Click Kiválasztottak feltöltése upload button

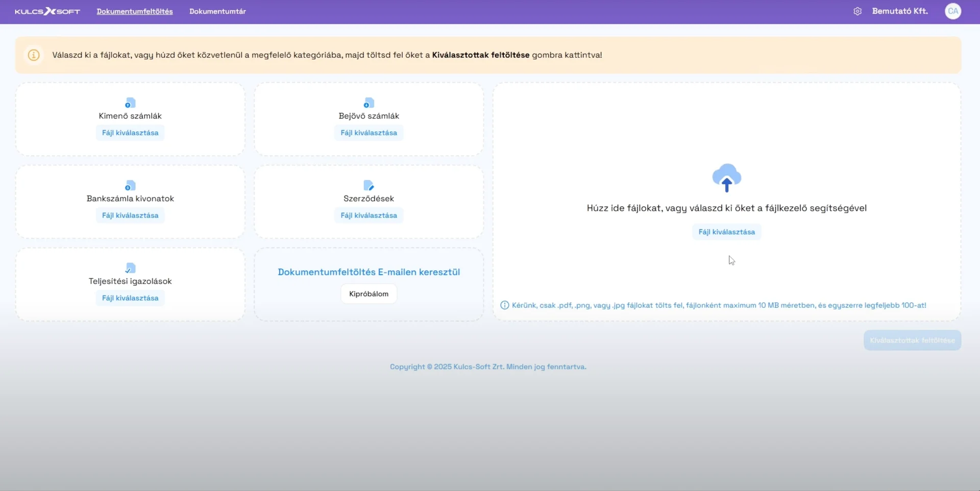[x=912, y=340]
